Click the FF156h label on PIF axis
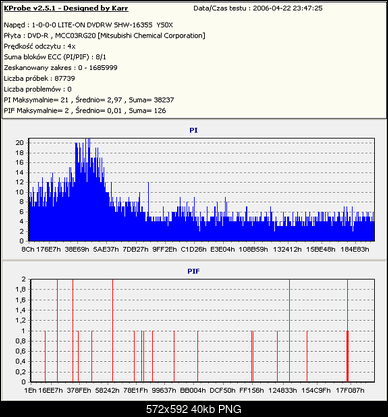 click(251, 390)
